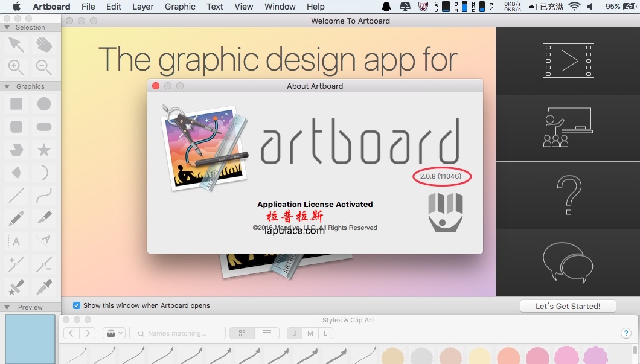Select the eyedropper tool

pyautogui.click(x=43, y=287)
